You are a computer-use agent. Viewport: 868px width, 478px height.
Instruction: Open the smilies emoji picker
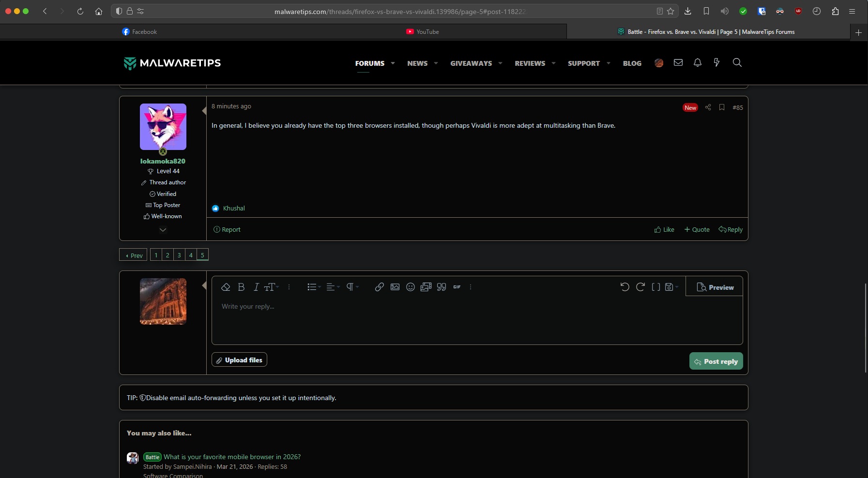pyautogui.click(x=411, y=287)
